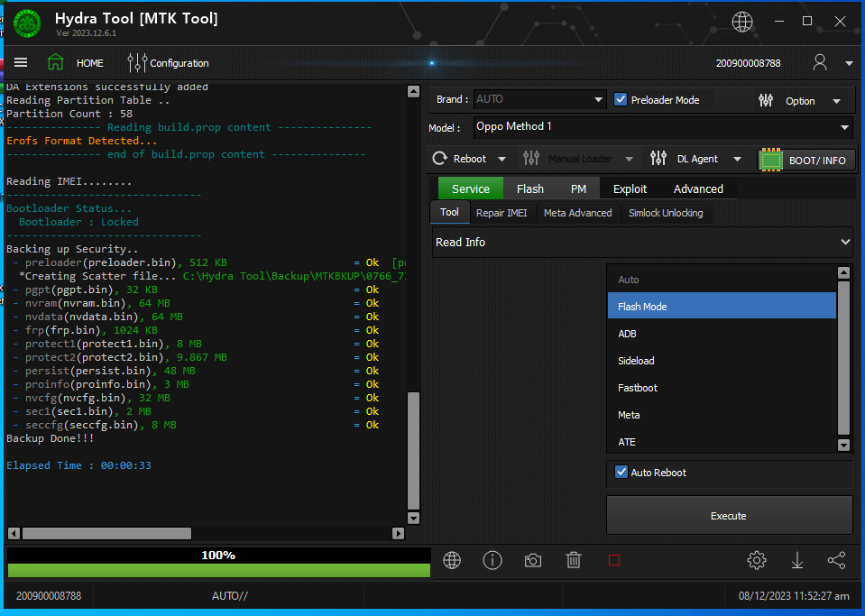Switch to the Advanced tab
The height and width of the screenshot is (616, 865).
(x=698, y=188)
